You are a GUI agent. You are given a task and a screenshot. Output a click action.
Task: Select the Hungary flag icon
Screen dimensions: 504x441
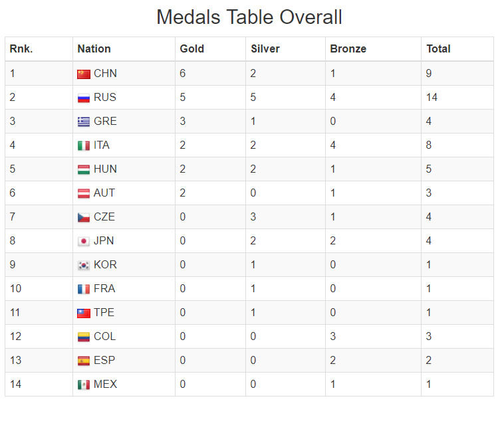[x=84, y=170]
